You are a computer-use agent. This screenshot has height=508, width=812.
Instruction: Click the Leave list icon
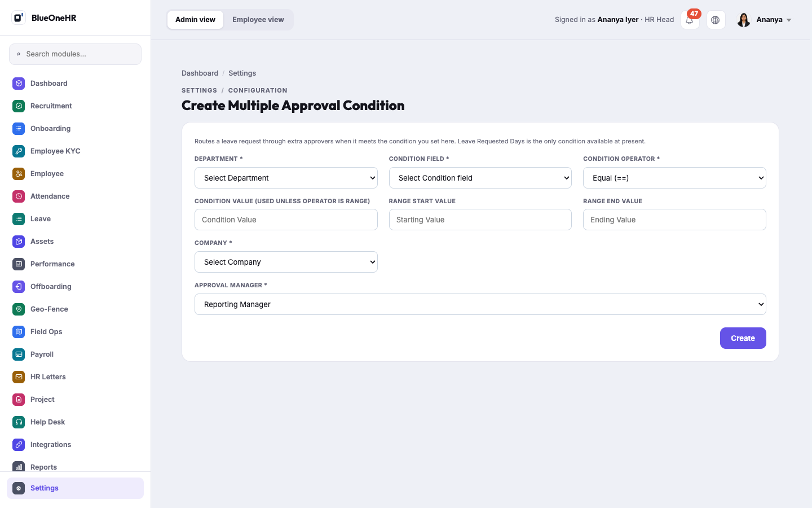click(19, 219)
